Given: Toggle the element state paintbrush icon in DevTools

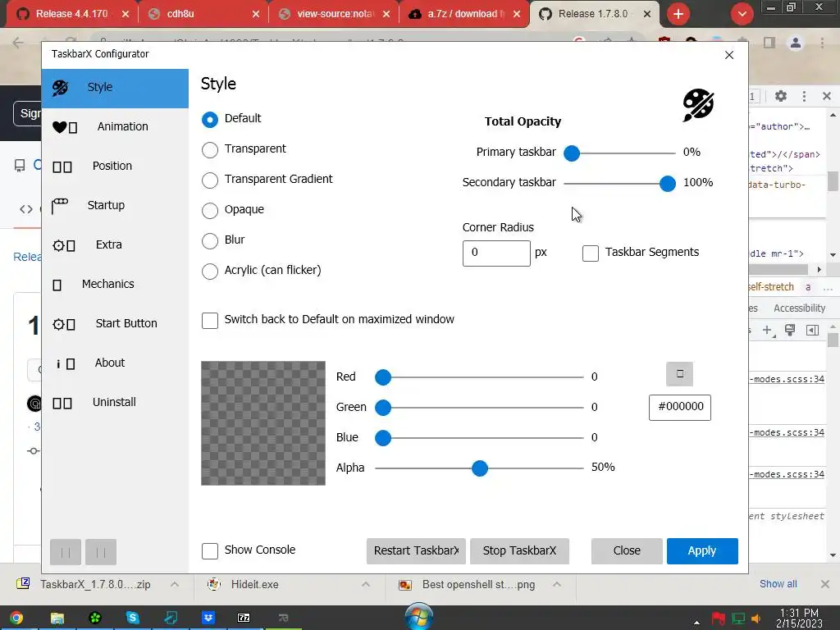Looking at the screenshot, I should pyautogui.click(x=790, y=331).
